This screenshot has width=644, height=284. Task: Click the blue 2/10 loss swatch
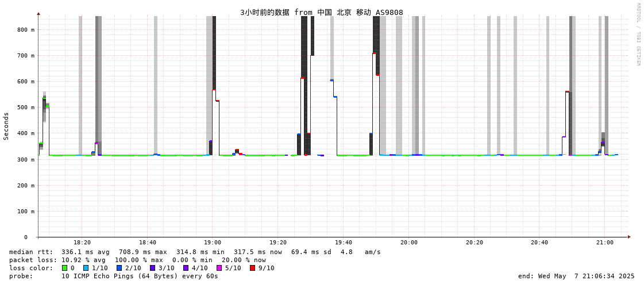[x=119, y=268]
